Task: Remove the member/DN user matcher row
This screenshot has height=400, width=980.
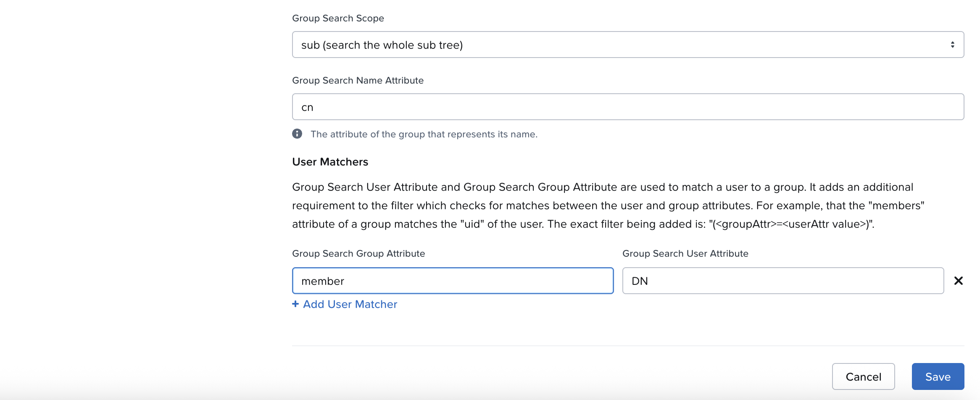Action: click(x=958, y=281)
